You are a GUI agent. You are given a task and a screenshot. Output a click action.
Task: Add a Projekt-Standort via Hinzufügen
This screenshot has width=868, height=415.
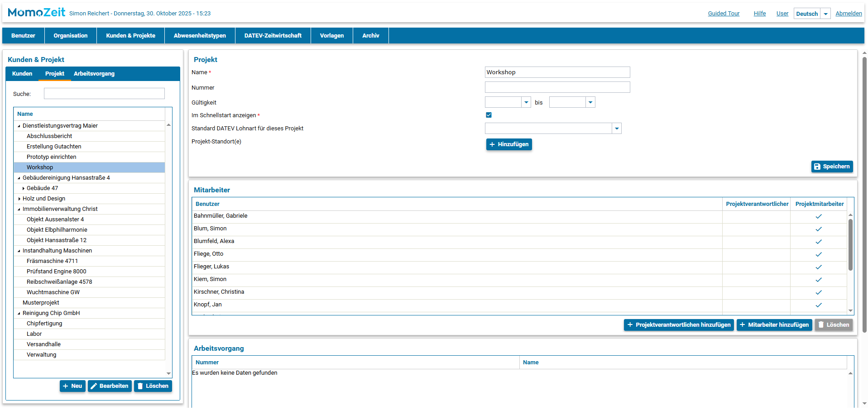point(509,144)
